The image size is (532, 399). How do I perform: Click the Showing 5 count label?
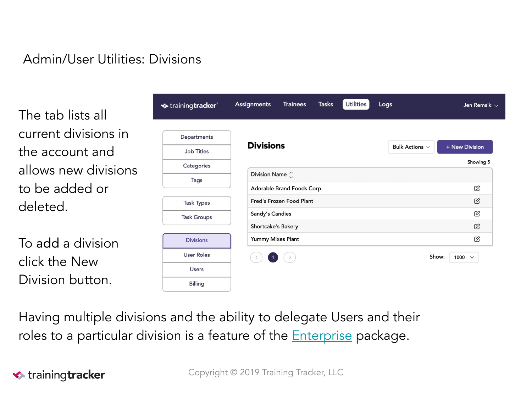click(478, 162)
